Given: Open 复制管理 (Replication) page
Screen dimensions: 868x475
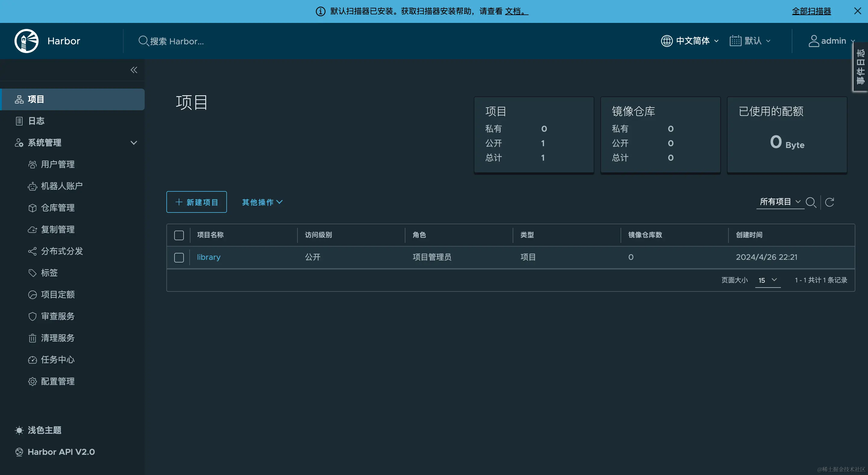Looking at the screenshot, I should coord(58,229).
